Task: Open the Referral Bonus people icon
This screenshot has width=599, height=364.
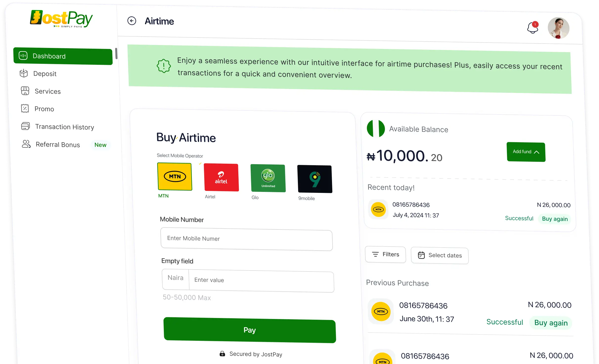Action: pyautogui.click(x=26, y=144)
